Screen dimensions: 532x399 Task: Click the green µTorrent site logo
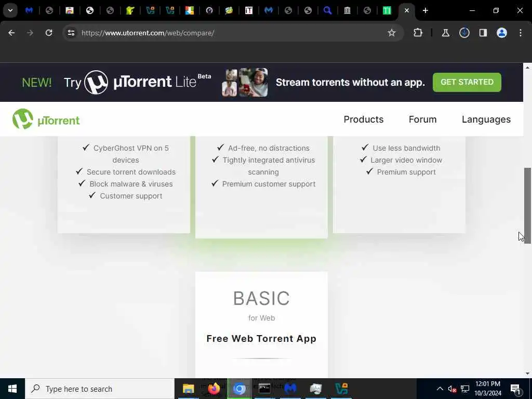46,119
